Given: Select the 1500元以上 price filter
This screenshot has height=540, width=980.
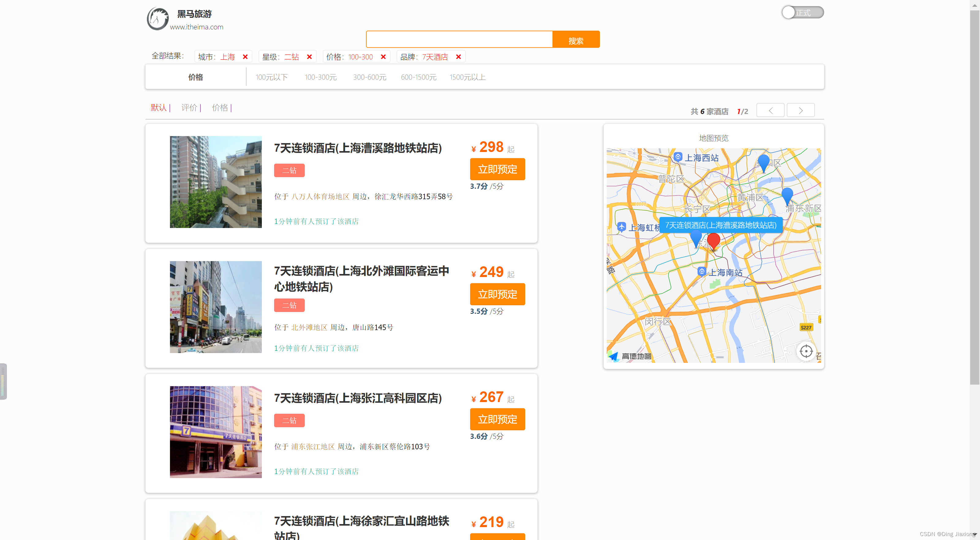Looking at the screenshot, I should click(x=468, y=77).
